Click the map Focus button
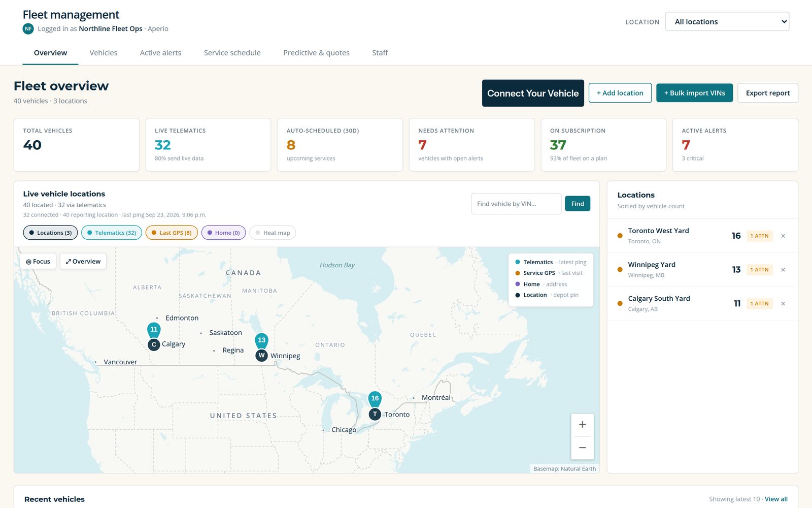 [38, 262]
